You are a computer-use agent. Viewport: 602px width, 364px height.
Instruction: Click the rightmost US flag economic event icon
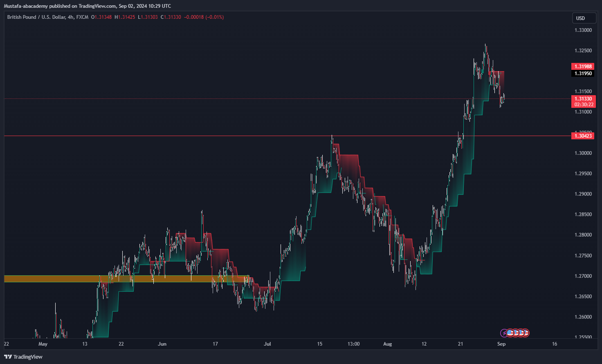click(x=526, y=333)
